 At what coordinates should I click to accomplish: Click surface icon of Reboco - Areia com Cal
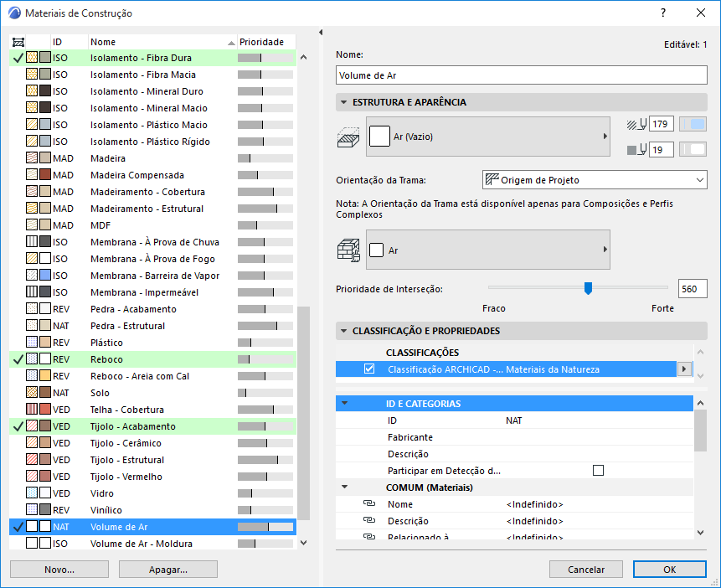point(45,376)
